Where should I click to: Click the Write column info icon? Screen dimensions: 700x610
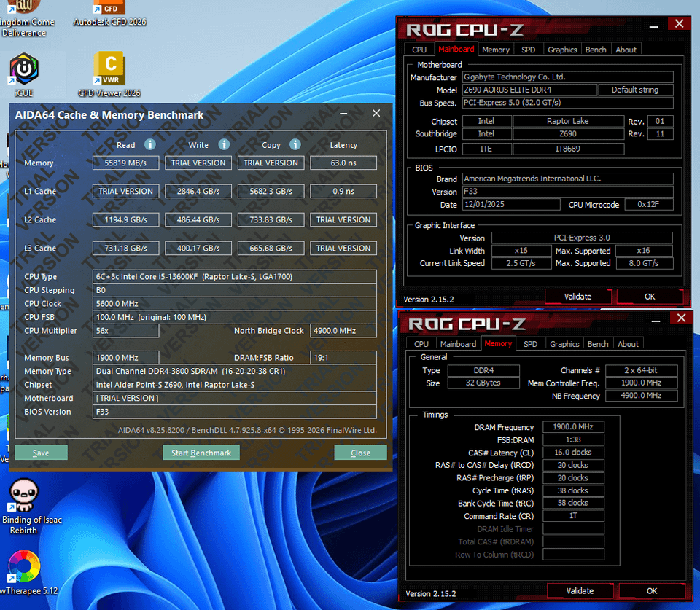point(225,144)
